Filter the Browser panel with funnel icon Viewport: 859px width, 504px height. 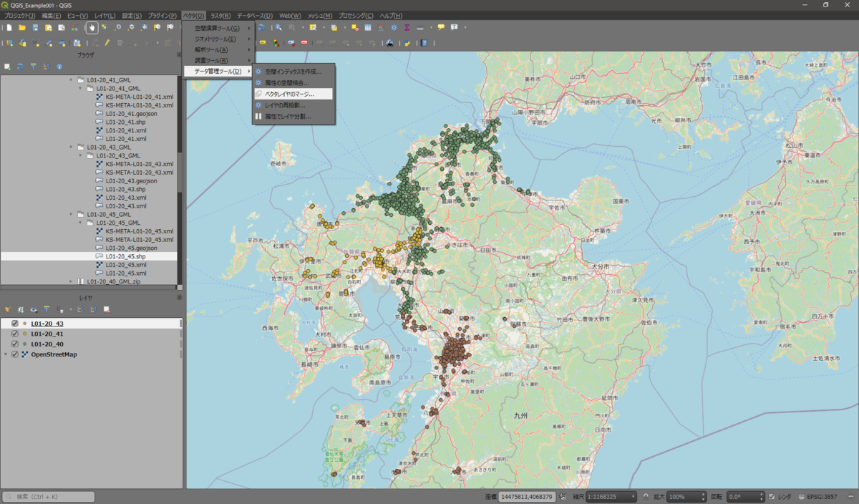point(33,67)
